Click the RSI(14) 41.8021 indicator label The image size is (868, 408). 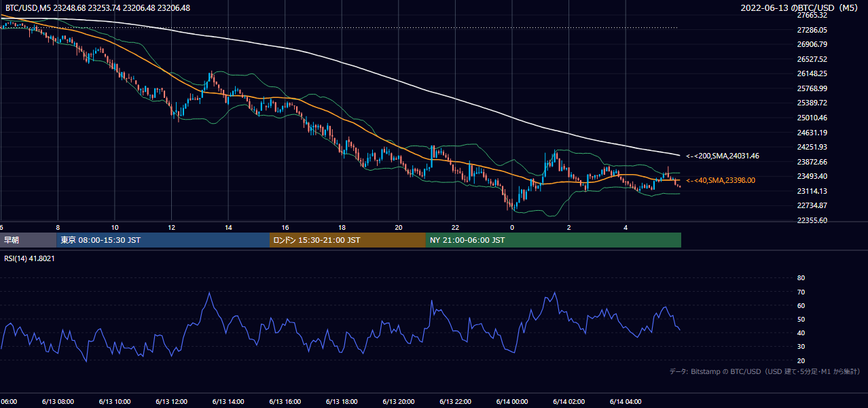(x=30, y=258)
